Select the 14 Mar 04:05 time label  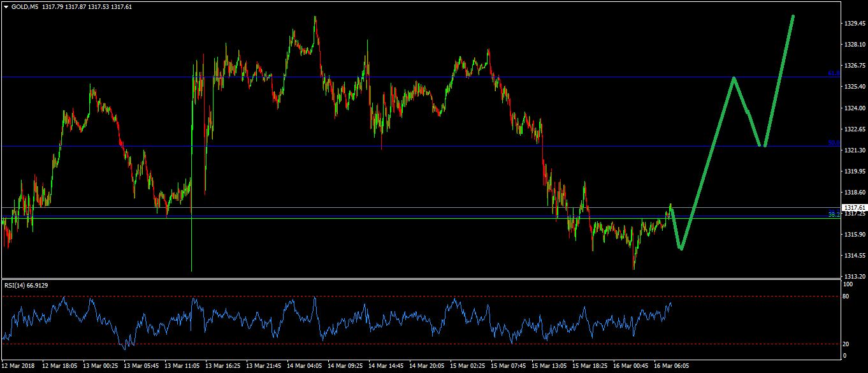[x=305, y=366]
